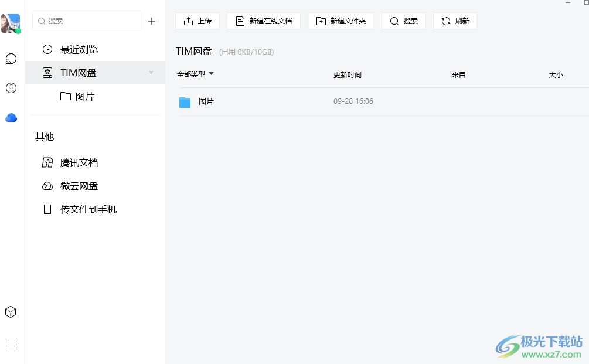Click the 刷新 refresh button
The height and width of the screenshot is (364, 589).
coord(455,21)
